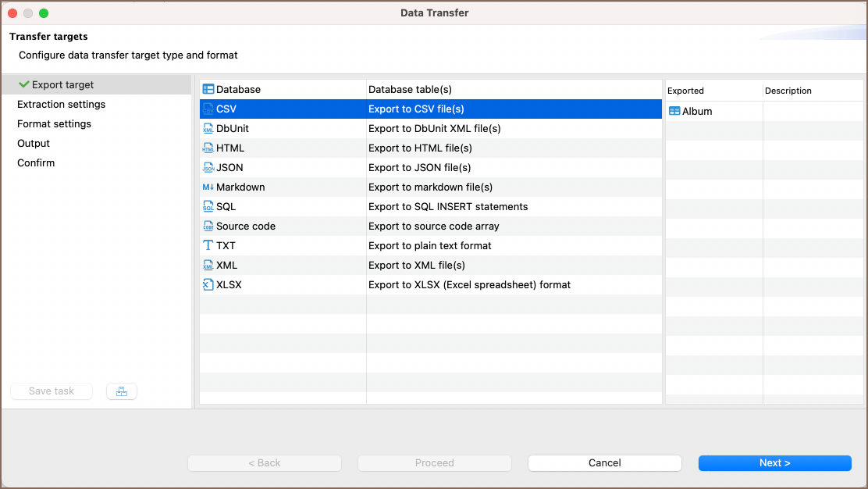The image size is (868, 489).
Task: Click the green checkmark beside Export target
Action: tap(23, 84)
